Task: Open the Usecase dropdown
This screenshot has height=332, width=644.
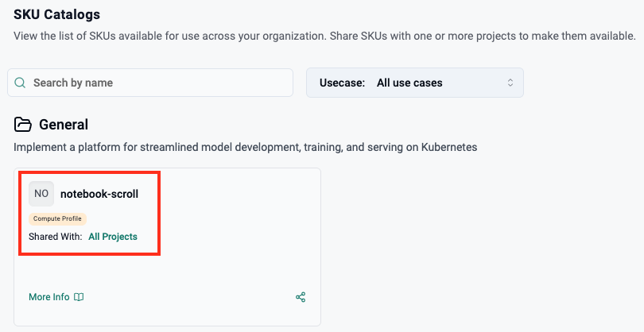Action: click(x=414, y=83)
